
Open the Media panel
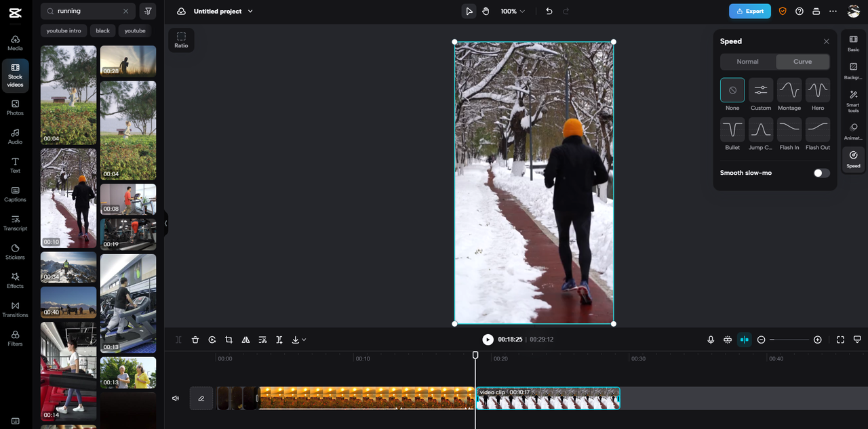pyautogui.click(x=15, y=43)
